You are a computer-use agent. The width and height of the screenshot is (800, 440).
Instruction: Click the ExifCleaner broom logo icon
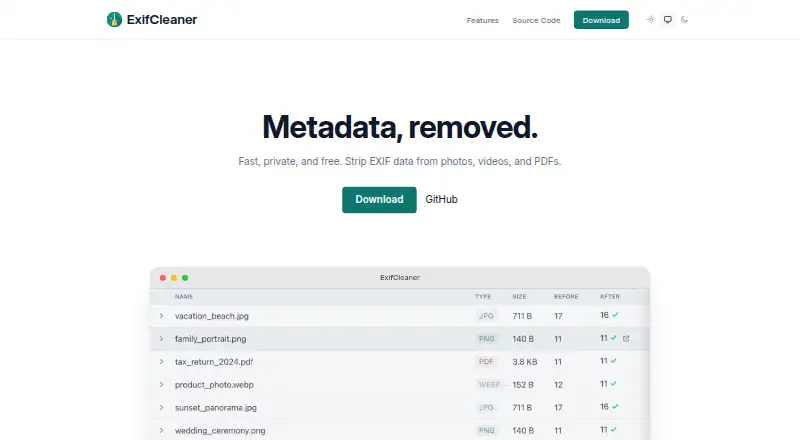[x=114, y=19]
